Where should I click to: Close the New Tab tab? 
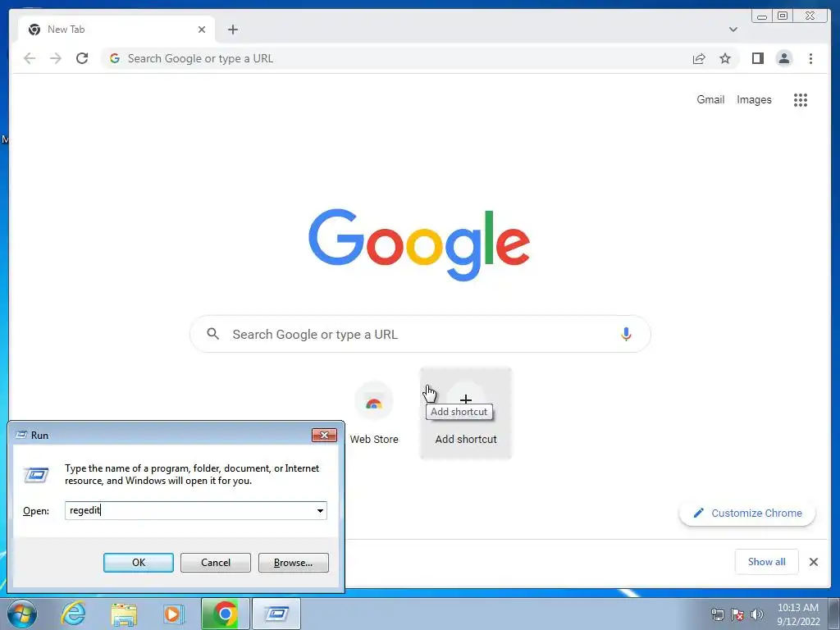coord(202,30)
